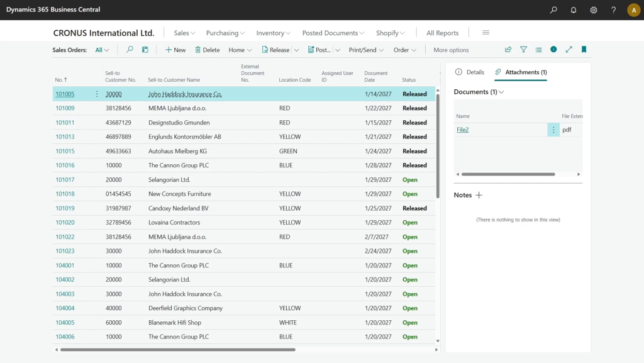Click the Status column header
Screen dimensions: 644x363
click(409, 80)
